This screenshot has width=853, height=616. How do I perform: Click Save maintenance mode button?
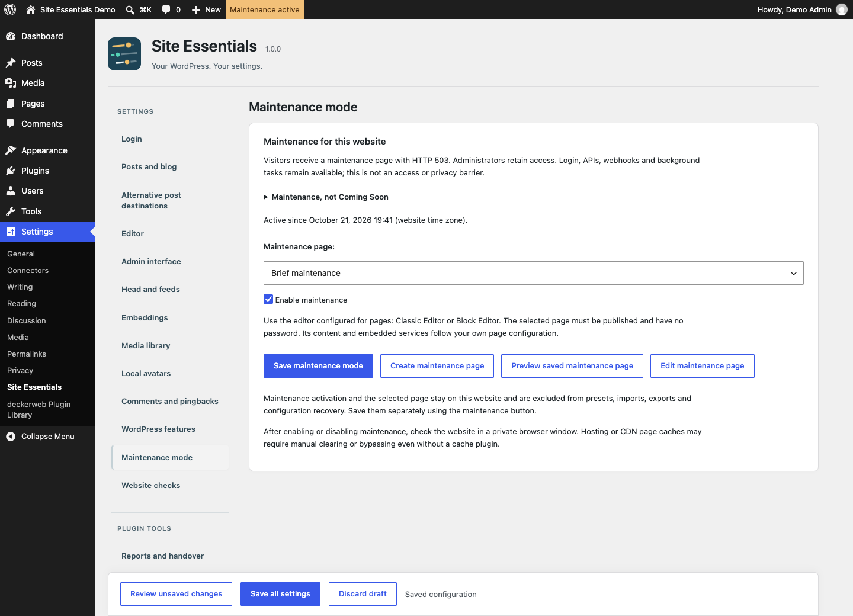click(x=318, y=366)
